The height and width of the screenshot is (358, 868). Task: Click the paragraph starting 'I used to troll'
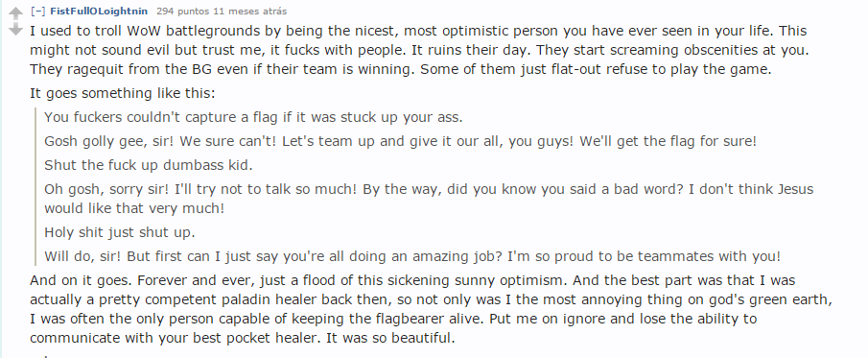click(419, 51)
